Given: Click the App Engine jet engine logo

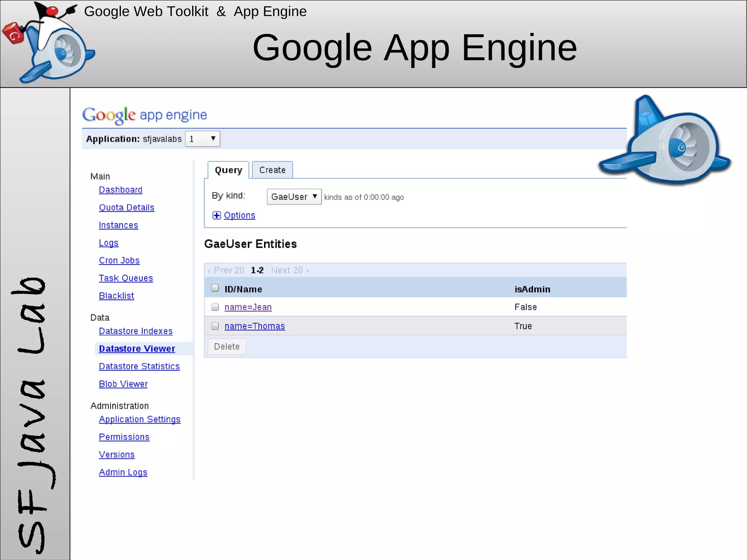Looking at the screenshot, I should [x=665, y=140].
